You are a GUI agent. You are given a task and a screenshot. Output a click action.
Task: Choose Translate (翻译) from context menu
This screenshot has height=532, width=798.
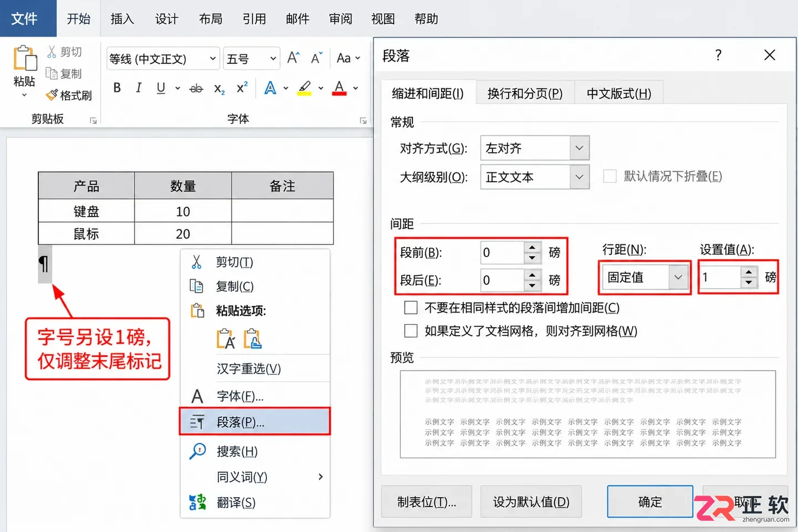255,503
